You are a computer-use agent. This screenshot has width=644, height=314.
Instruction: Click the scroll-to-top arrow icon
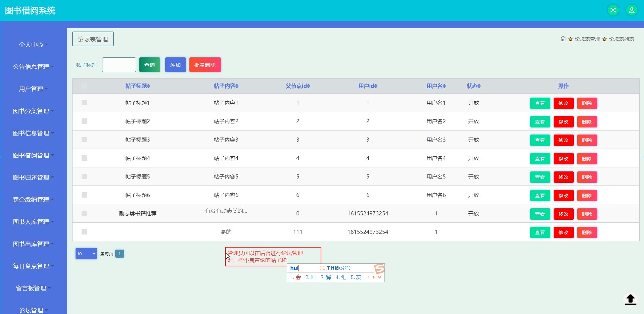630,299
